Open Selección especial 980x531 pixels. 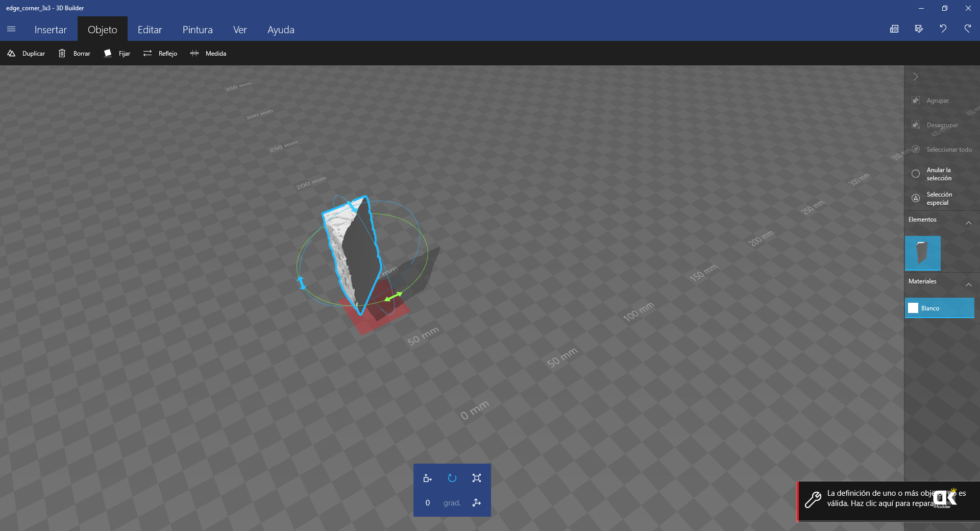tap(932, 199)
